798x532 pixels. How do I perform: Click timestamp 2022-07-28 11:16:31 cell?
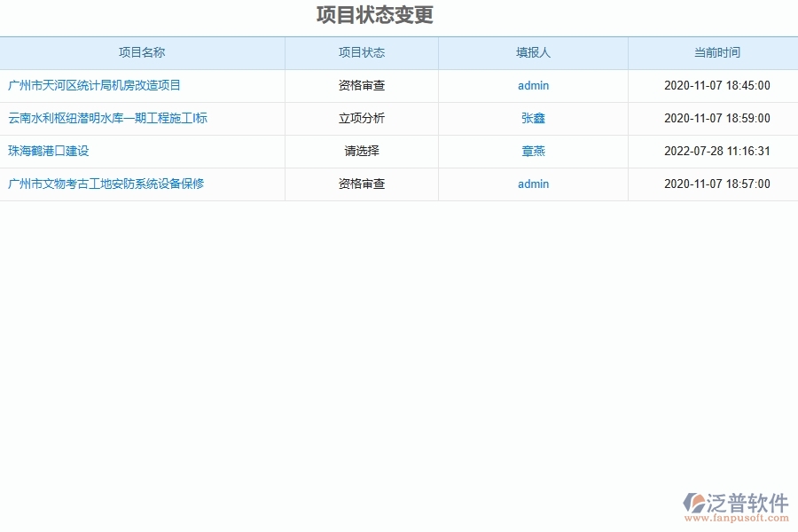(713, 151)
